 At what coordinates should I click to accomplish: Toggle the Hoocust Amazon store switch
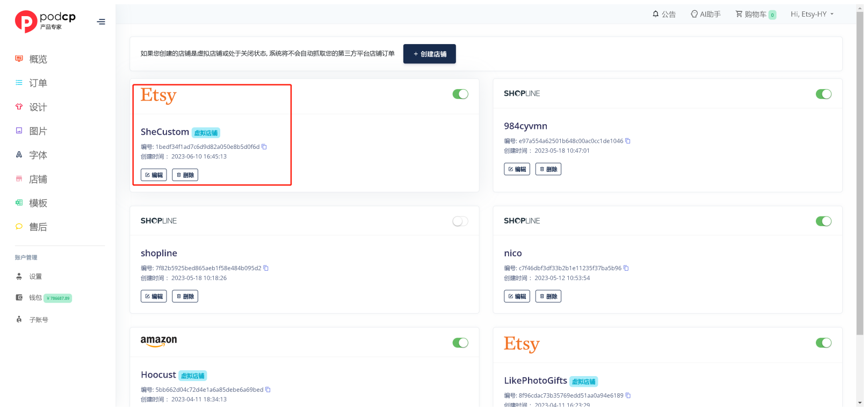click(x=460, y=343)
